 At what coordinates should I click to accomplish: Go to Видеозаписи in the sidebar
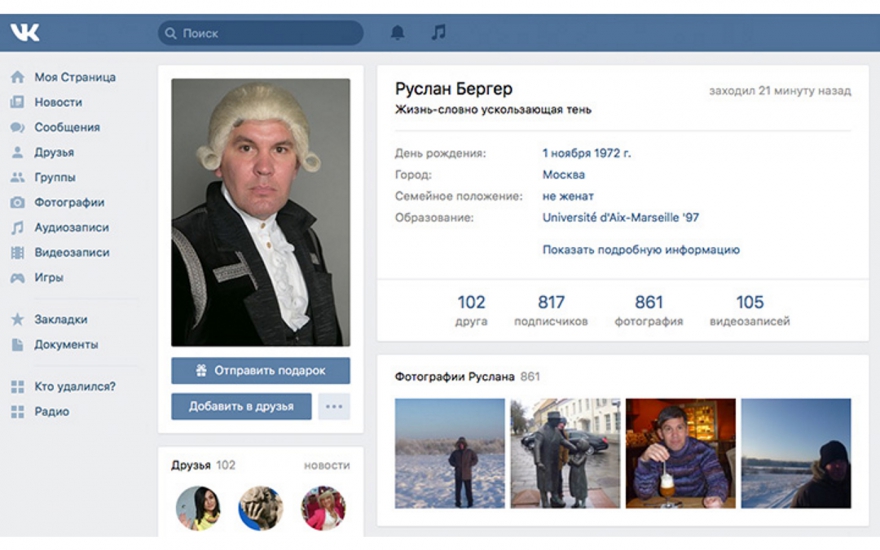tap(72, 253)
